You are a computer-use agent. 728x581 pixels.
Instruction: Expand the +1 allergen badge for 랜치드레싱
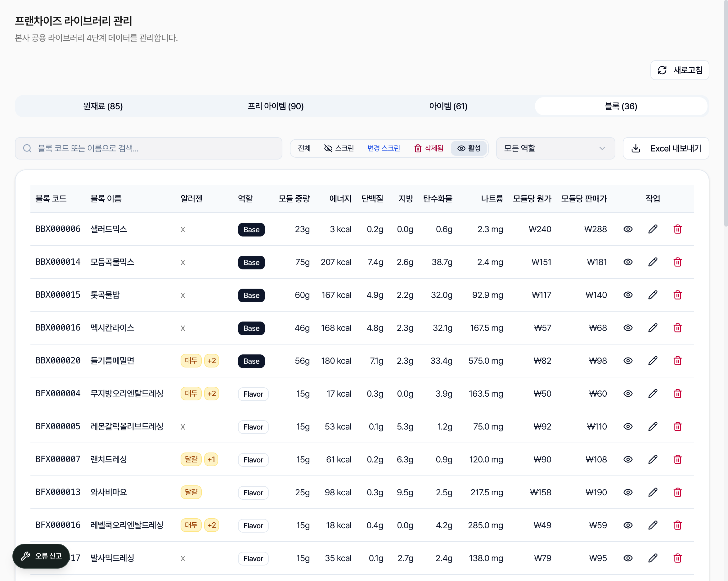coord(211,459)
